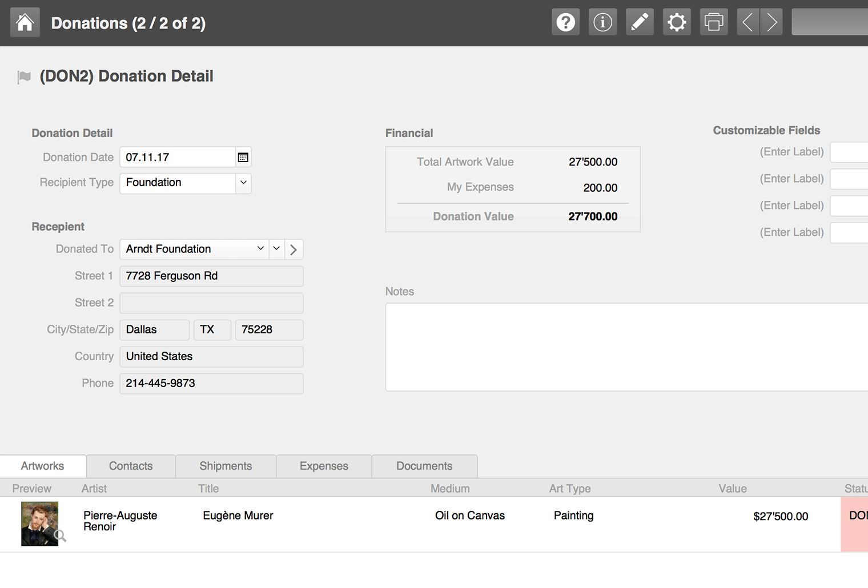Click the Renoir artwork preview thumbnail
Viewport: 868px width, 588px height.
pos(40,524)
